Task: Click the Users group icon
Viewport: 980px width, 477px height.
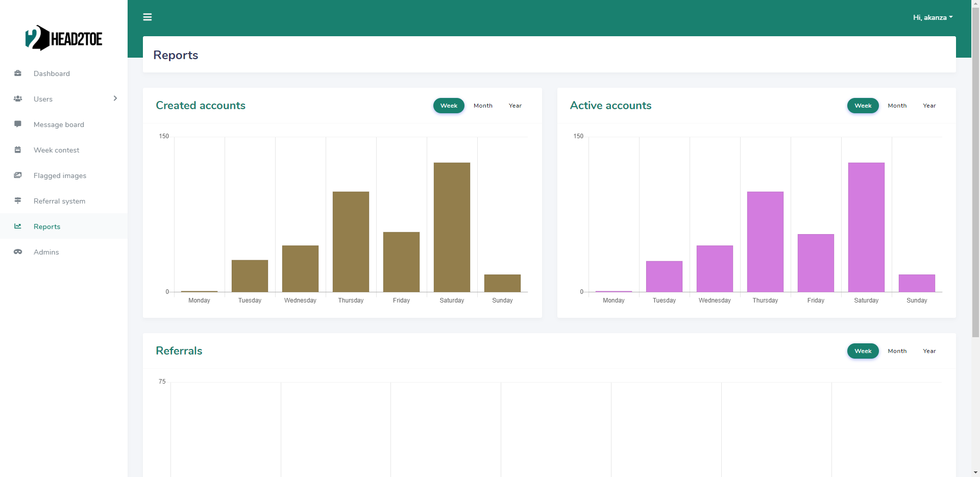Action: pyautogui.click(x=18, y=99)
